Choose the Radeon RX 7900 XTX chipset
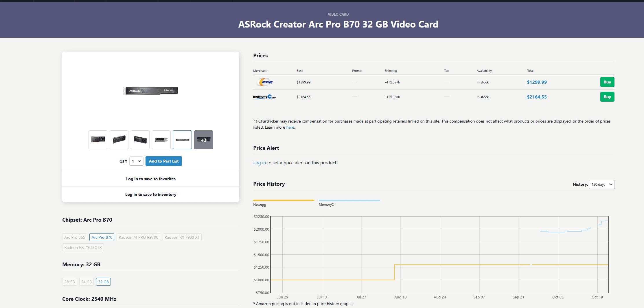This screenshot has height=308, width=644. click(x=83, y=247)
